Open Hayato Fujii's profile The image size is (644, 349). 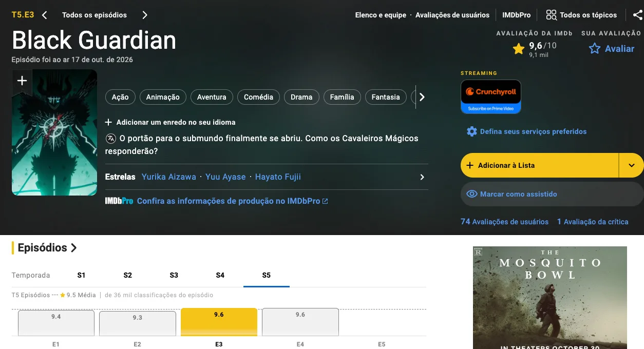pos(278,177)
